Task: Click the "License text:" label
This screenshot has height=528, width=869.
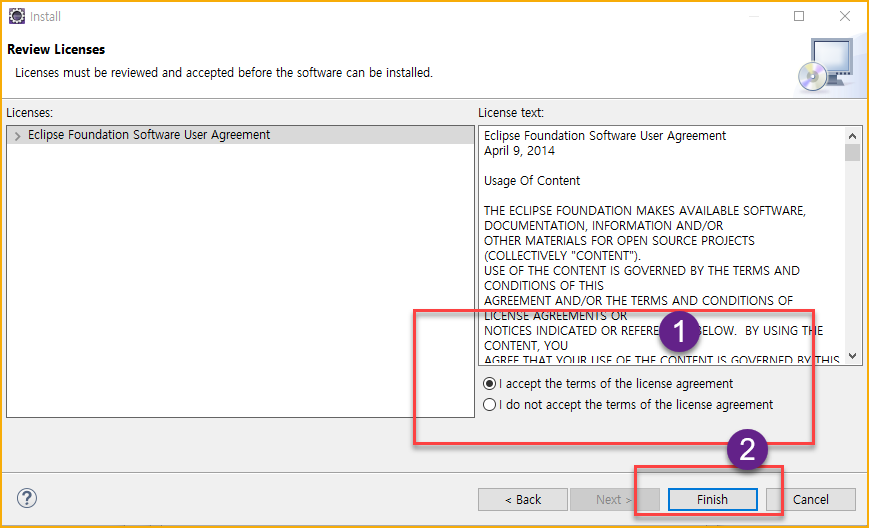Action: pyautogui.click(x=511, y=112)
